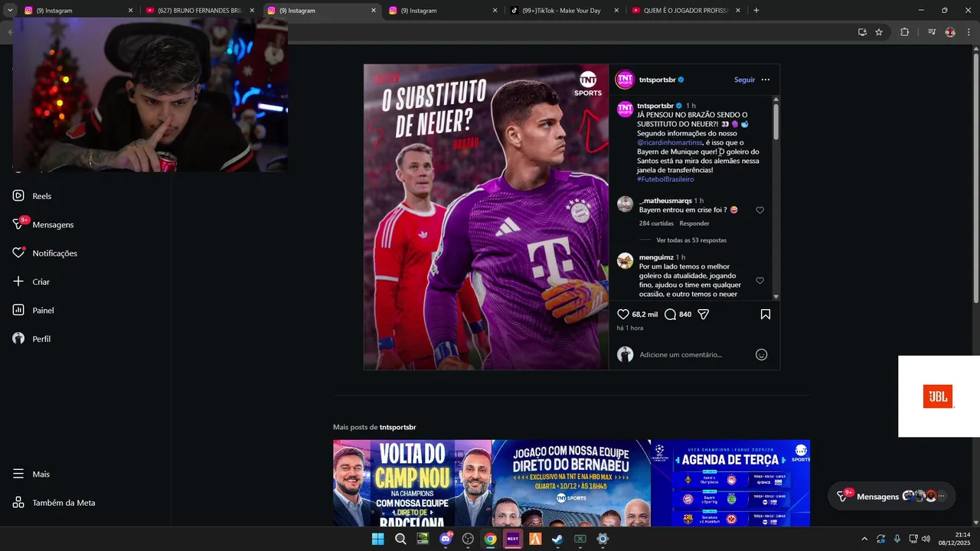Open Notificações in the sidebar
The image size is (980, 551).
[x=45, y=253]
